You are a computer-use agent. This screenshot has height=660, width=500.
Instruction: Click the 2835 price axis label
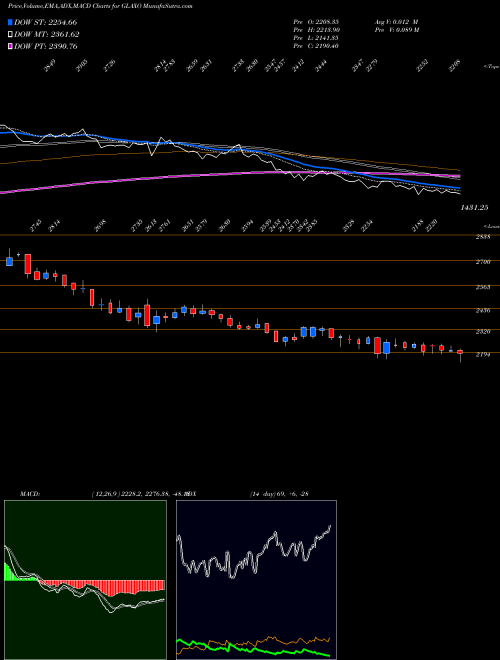pos(482,237)
